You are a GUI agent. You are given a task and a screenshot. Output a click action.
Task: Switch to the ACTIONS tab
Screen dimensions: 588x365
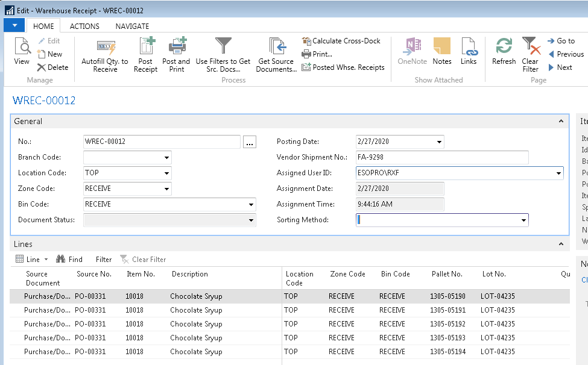click(x=84, y=26)
